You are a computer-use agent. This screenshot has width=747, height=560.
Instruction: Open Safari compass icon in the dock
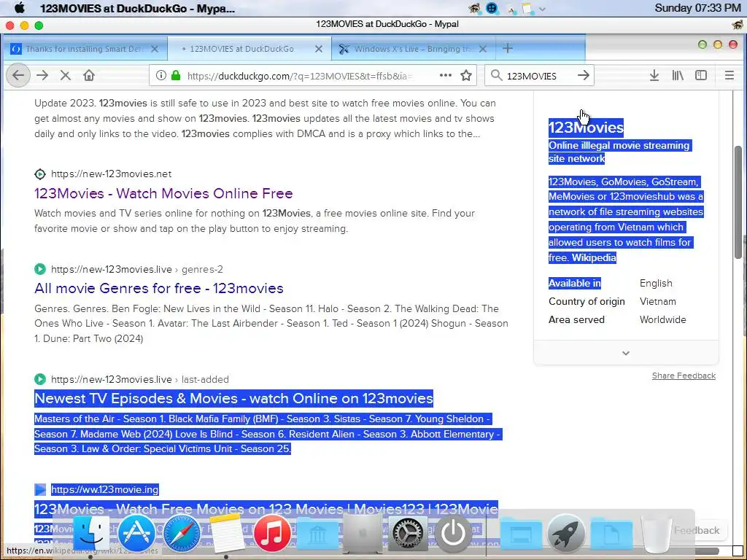pyautogui.click(x=181, y=533)
